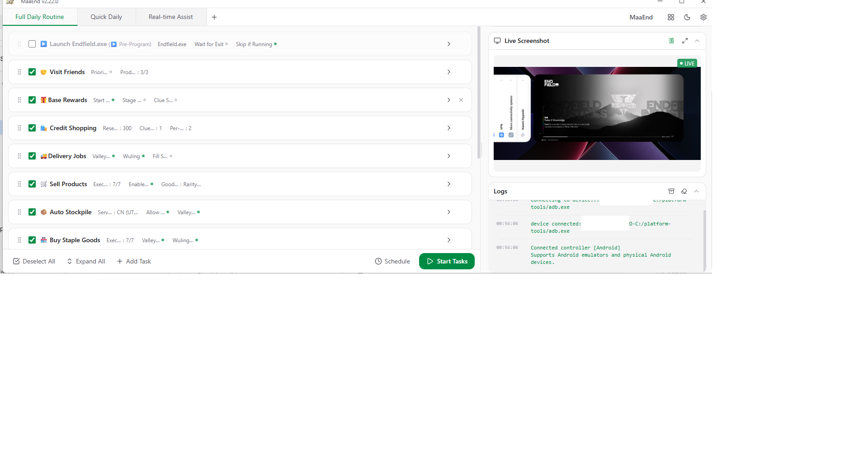This screenshot has width=868, height=465.
Task: Collapse the Live Screenshot panel
Action: click(697, 41)
